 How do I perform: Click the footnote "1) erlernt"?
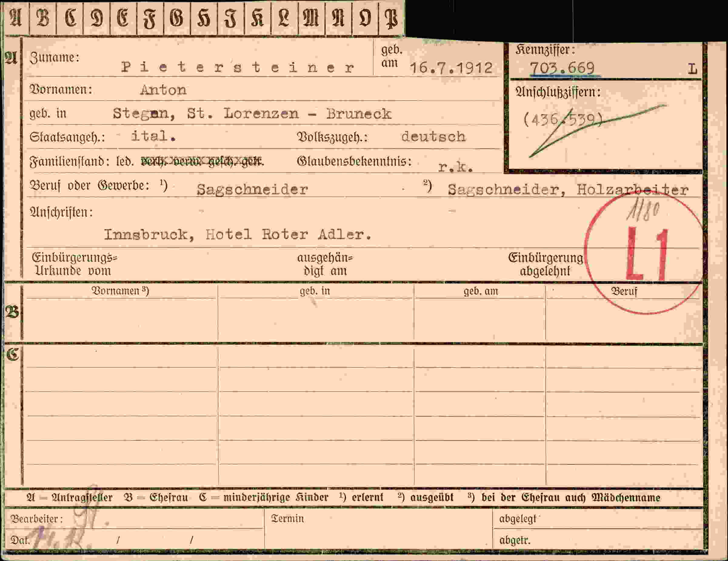[x=361, y=497]
